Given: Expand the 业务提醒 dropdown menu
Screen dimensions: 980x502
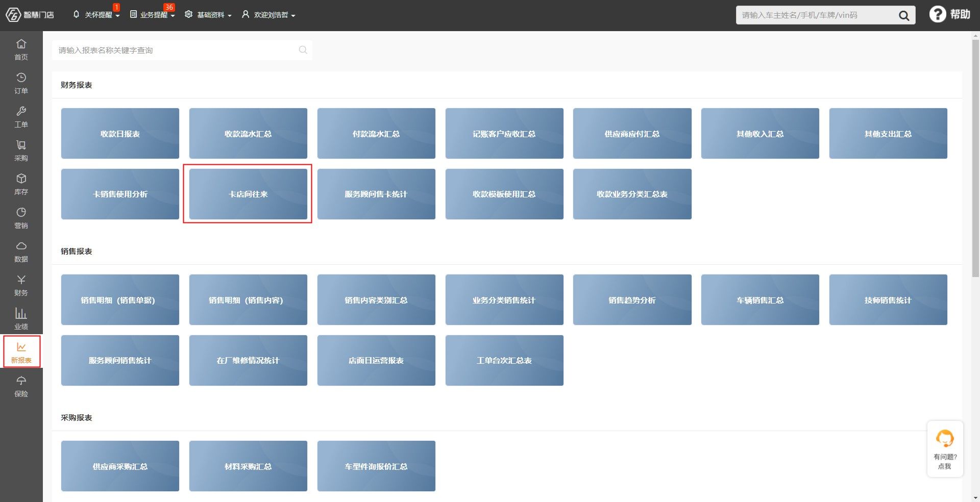Looking at the screenshot, I should point(152,15).
